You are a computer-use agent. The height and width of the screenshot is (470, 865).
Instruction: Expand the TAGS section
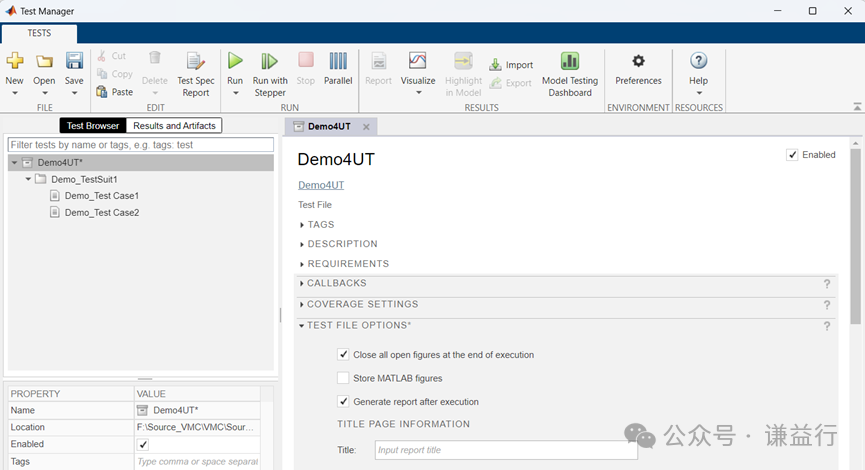[x=302, y=225]
